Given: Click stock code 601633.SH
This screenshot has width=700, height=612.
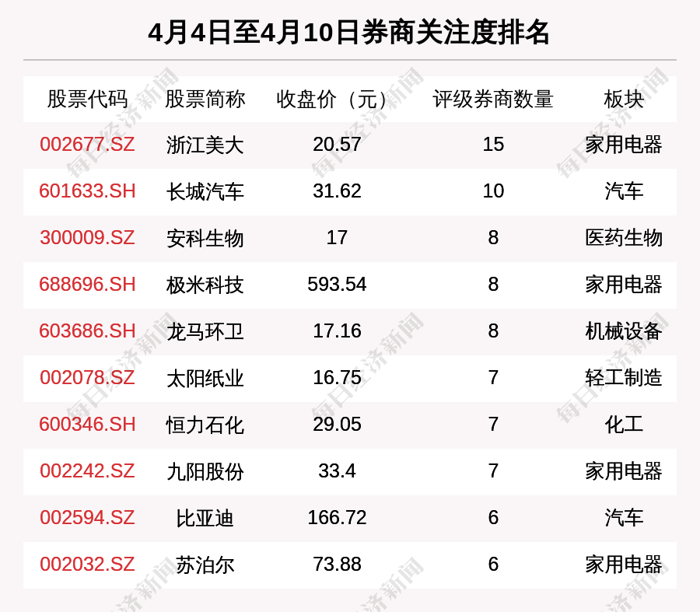Looking at the screenshot, I should tap(87, 191).
